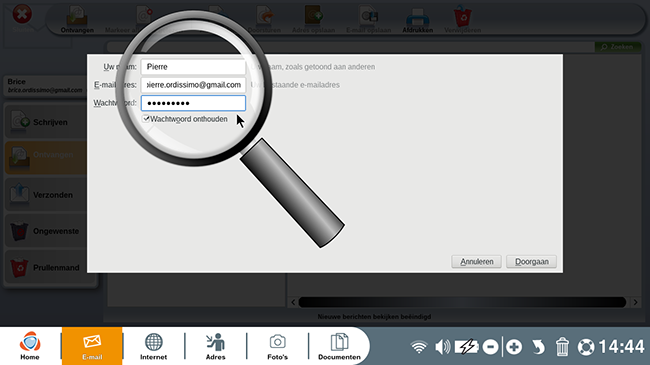
Task: Click the right scroll arrow
Action: 635,302
